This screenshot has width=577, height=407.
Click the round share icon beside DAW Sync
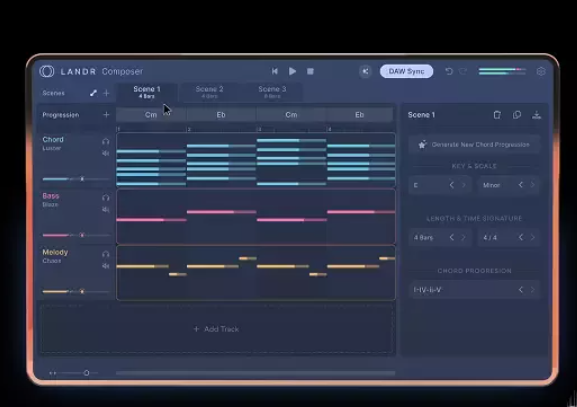coord(365,71)
